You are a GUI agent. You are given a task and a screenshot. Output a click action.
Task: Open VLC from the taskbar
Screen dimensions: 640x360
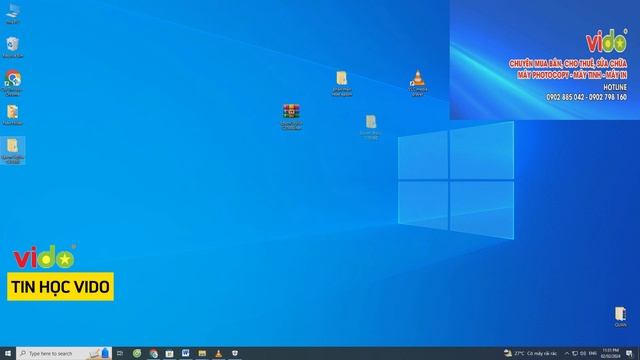pos(218,353)
